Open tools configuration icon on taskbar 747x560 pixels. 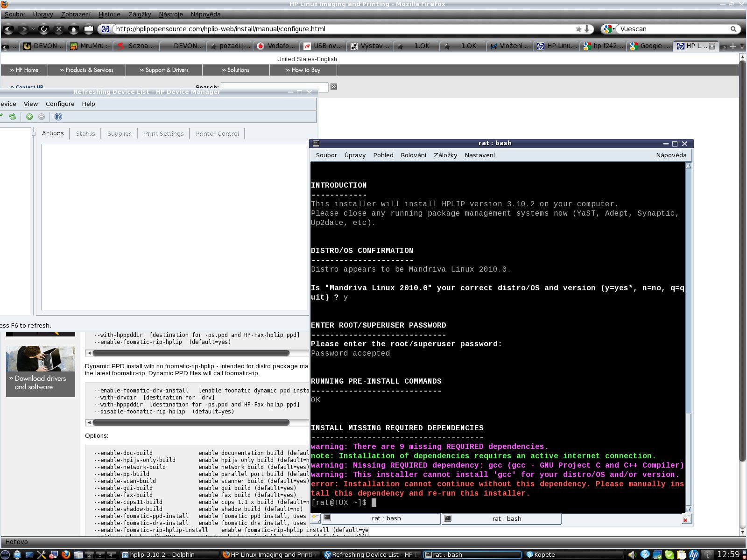[42, 554]
